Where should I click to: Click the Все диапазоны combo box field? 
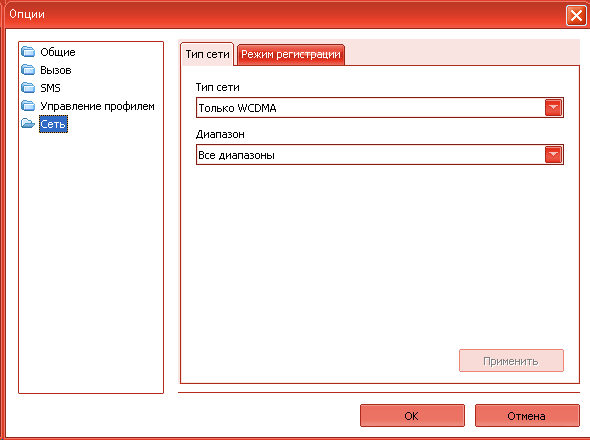[x=380, y=155]
